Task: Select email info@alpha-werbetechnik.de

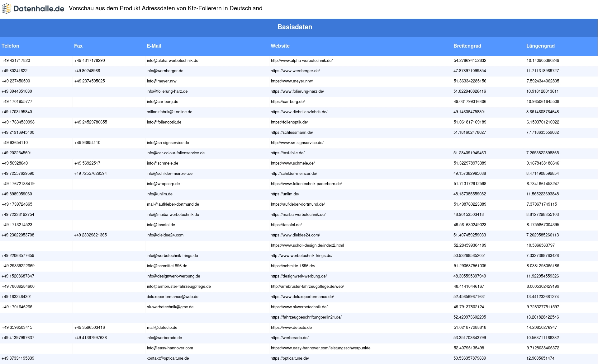Action: [x=172, y=61]
